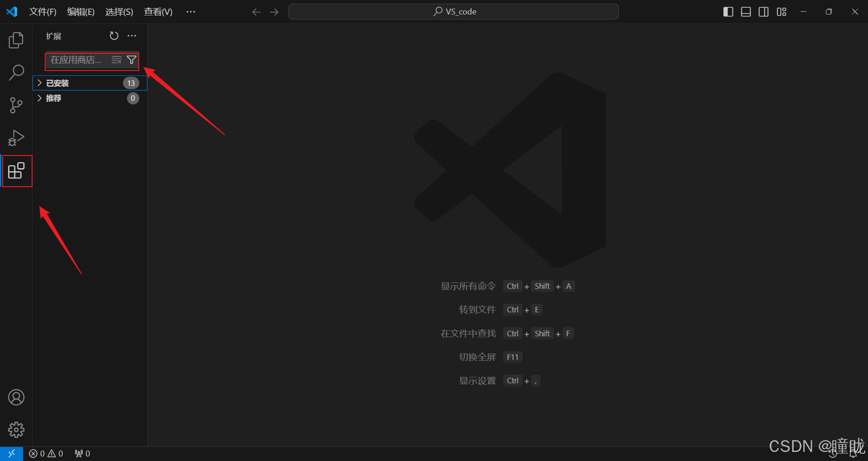Image resolution: width=868 pixels, height=461 pixels.
Task: Toggle the secondary side bar layout
Action: click(764, 12)
